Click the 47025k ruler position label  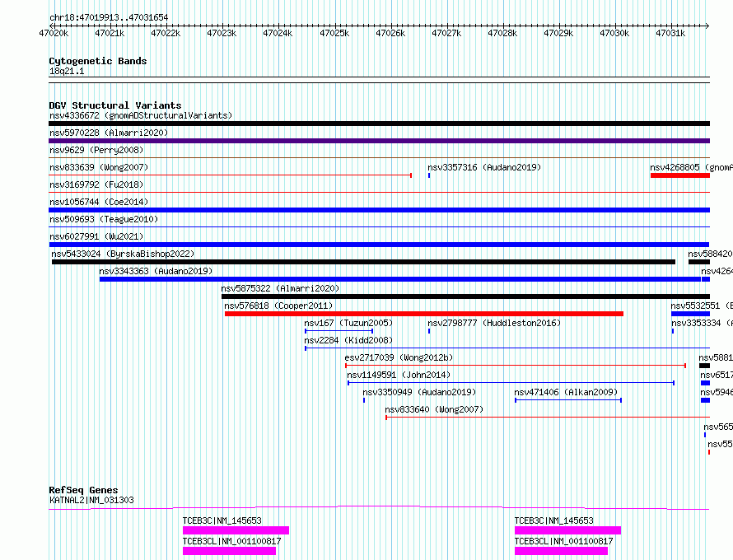pos(334,33)
